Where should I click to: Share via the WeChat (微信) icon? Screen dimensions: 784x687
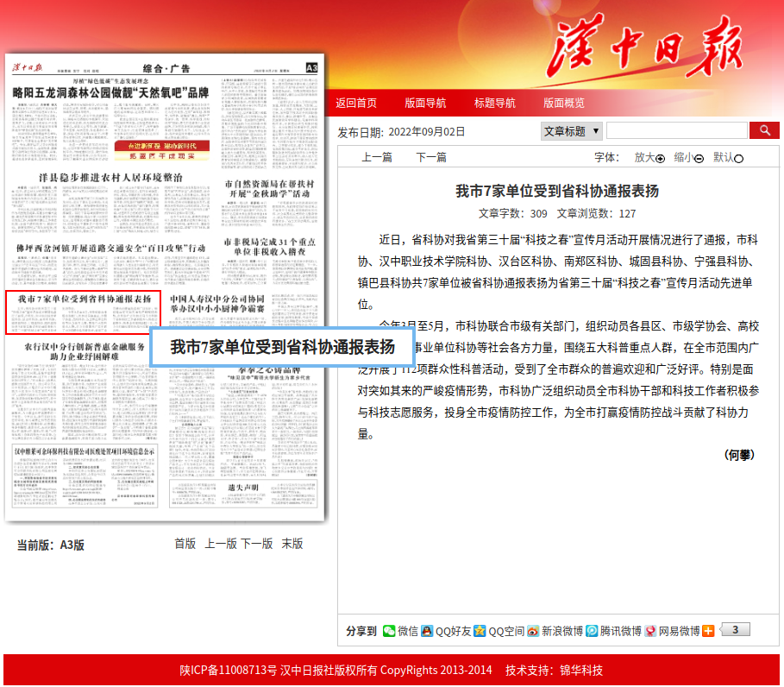pyautogui.click(x=388, y=631)
